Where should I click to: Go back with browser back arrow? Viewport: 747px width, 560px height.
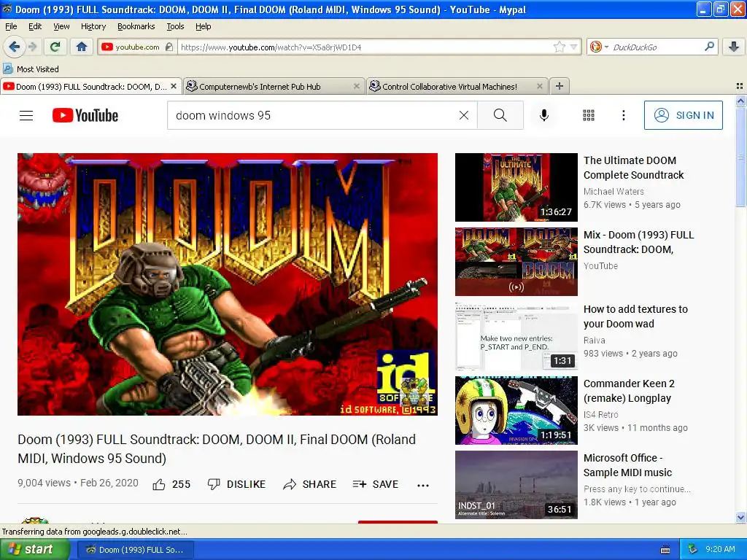click(15, 47)
